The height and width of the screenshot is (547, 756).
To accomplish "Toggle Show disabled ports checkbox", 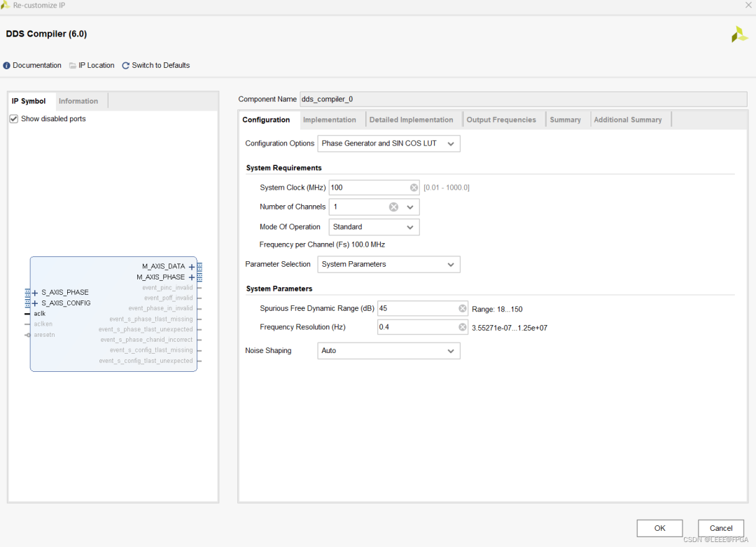I will (x=14, y=118).
